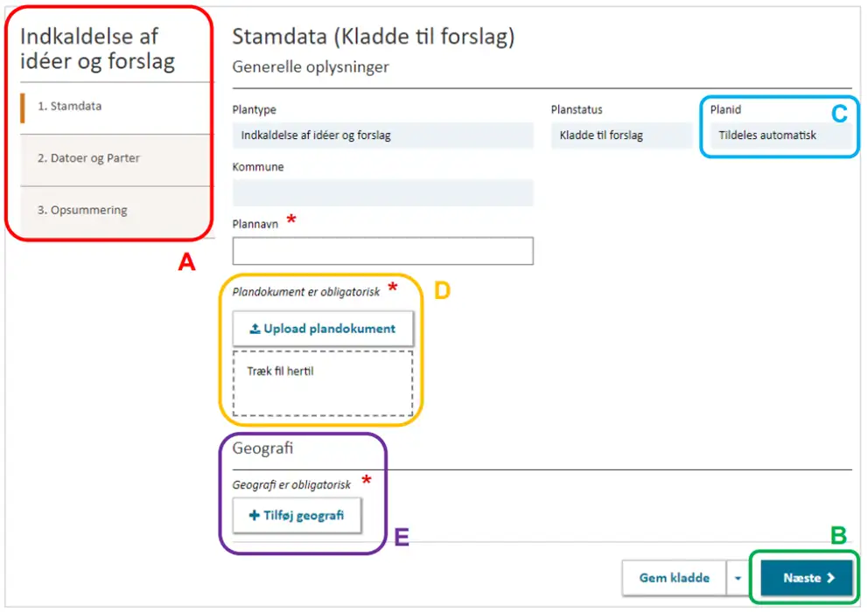Go to step 1. Stamdata
868x612 pixels.
(70, 107)
